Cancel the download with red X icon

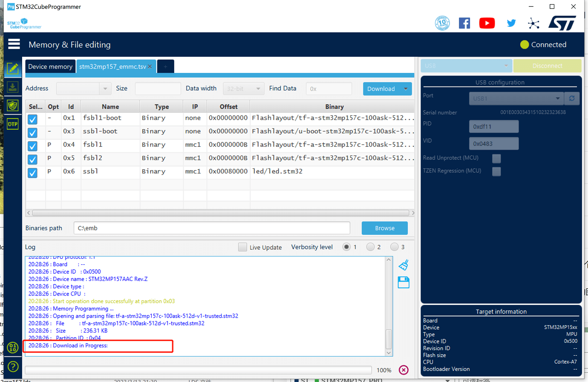(x=404, y=370)
